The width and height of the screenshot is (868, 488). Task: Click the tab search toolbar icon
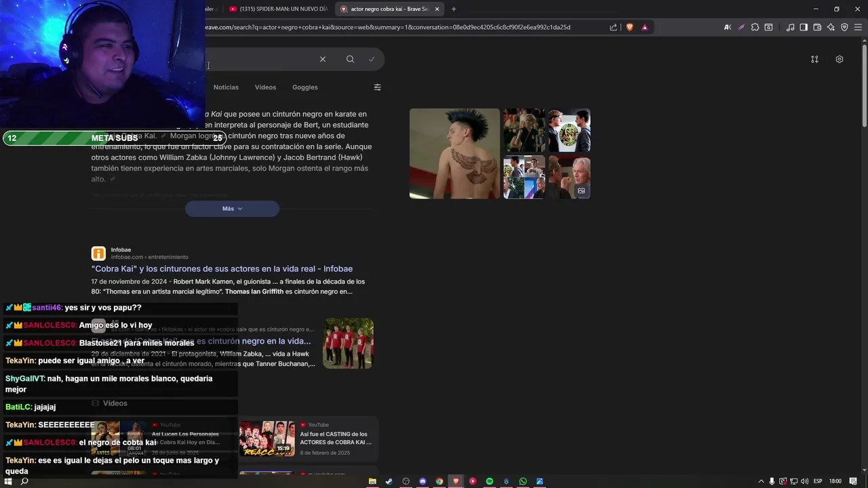[768, 27]
